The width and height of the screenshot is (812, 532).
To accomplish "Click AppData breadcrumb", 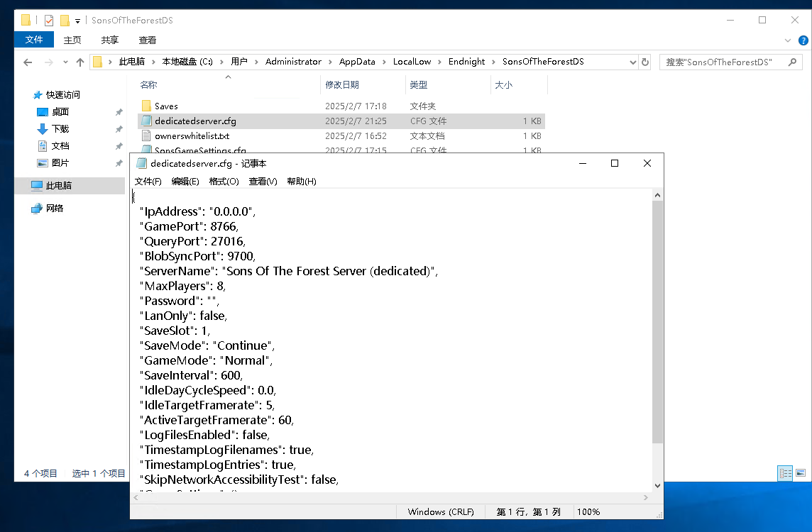I will 357,62.
